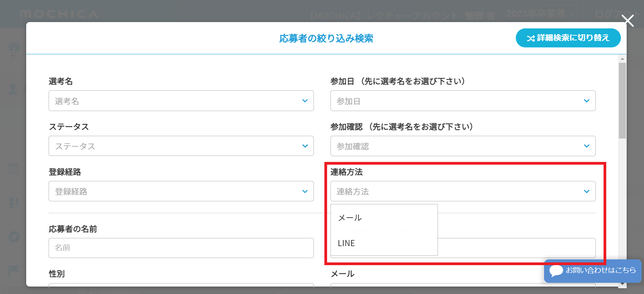Image resolution: width=644 pixels, height=294 pixels.
Task: Collapse the 連絡方法 dropdown field
Action: (x=462, y=191)
